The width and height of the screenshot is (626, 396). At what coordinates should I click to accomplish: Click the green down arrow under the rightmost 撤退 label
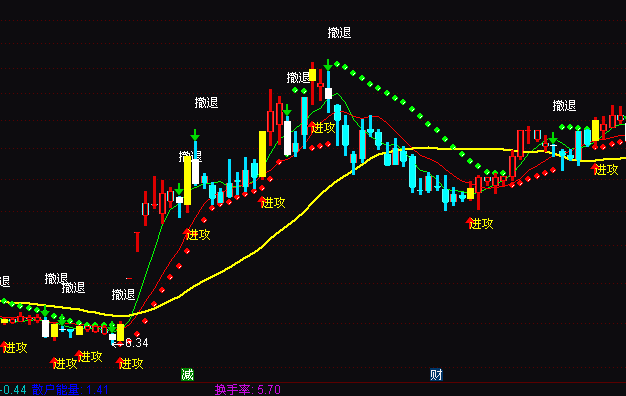click(x=553, y=138)
